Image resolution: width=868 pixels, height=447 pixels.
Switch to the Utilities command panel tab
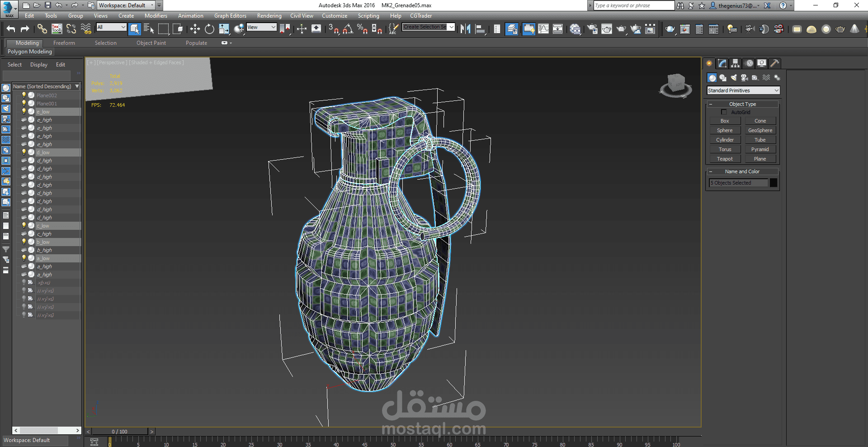775,63
